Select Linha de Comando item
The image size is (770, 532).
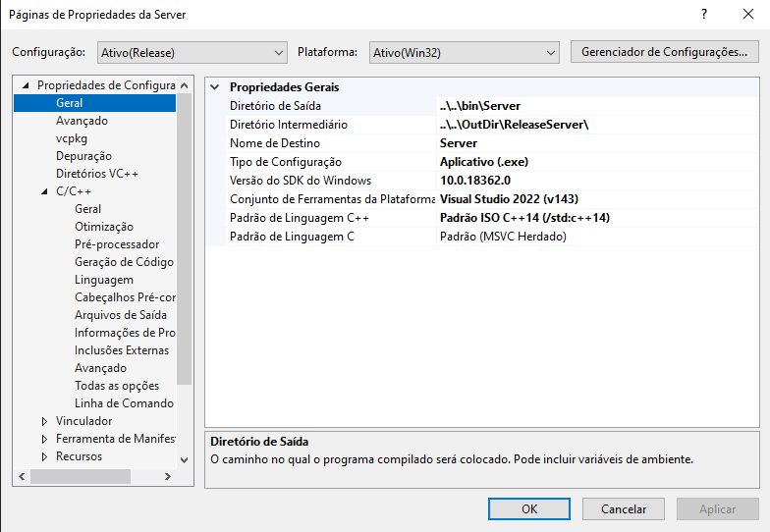(x=124, y=403)
